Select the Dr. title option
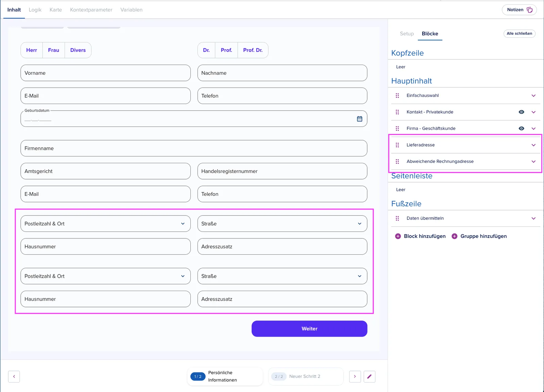 tap(206, 50)
